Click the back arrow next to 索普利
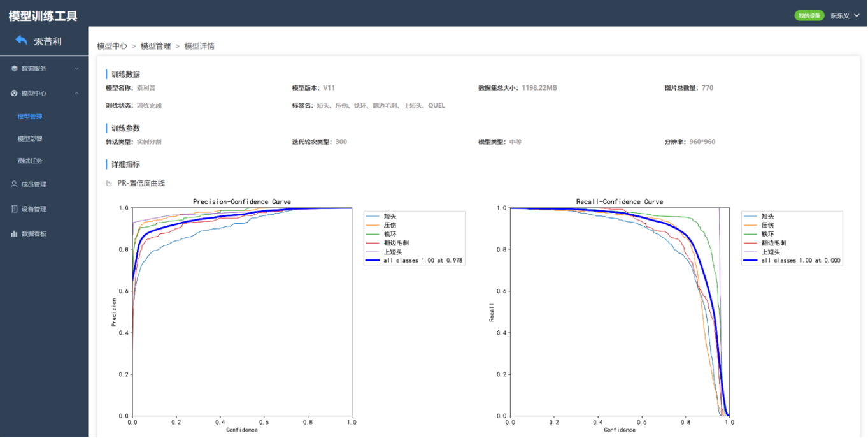The height and width of the screenshot is (438, 868). click(x=22, y=41)
